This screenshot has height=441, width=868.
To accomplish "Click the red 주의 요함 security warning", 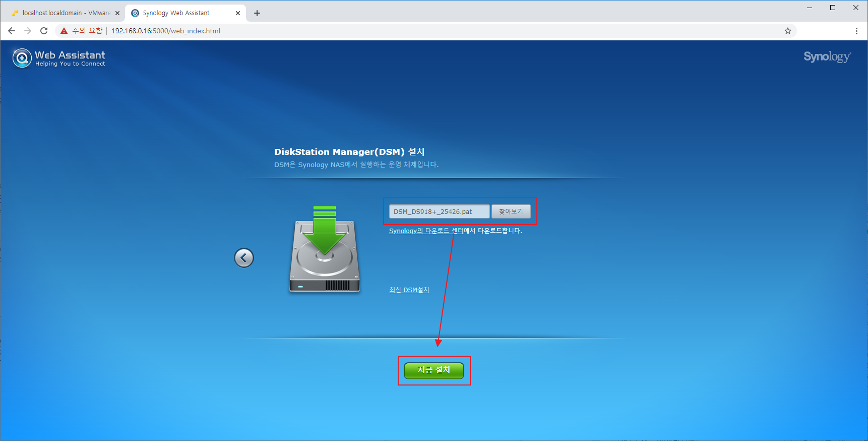I will point(81,31).
